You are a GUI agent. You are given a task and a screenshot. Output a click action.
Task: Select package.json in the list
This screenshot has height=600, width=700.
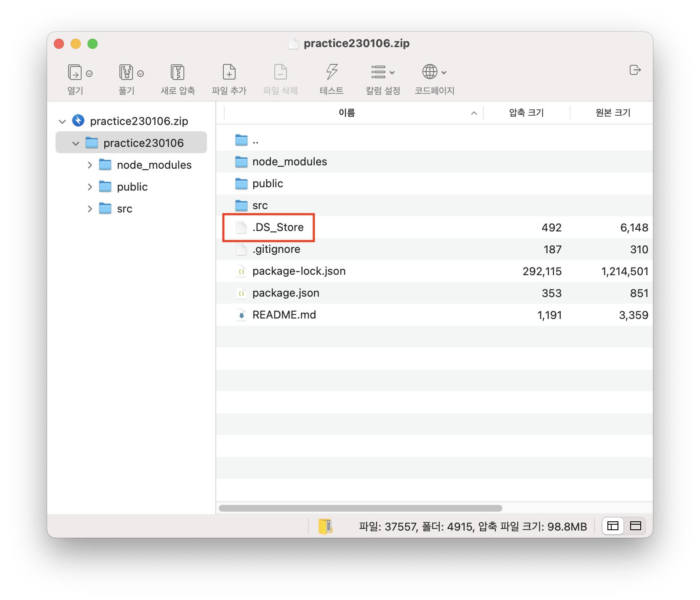(435, 293)
